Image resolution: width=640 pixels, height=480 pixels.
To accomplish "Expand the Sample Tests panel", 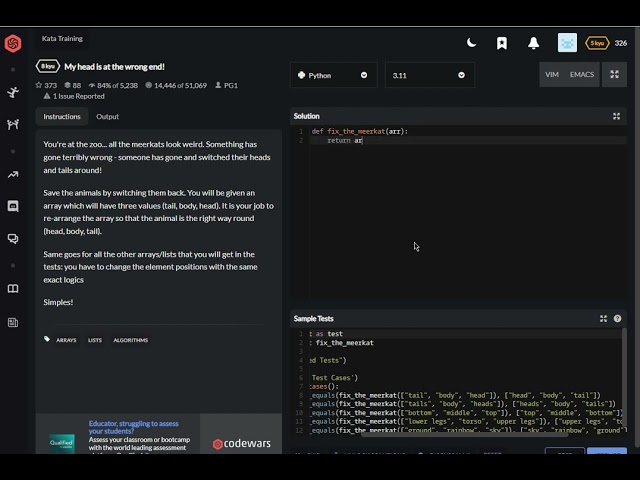I will click(x=603, y=319).
